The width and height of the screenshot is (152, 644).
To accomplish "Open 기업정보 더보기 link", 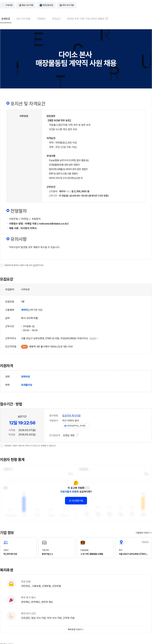I will (x=143, y=533).
